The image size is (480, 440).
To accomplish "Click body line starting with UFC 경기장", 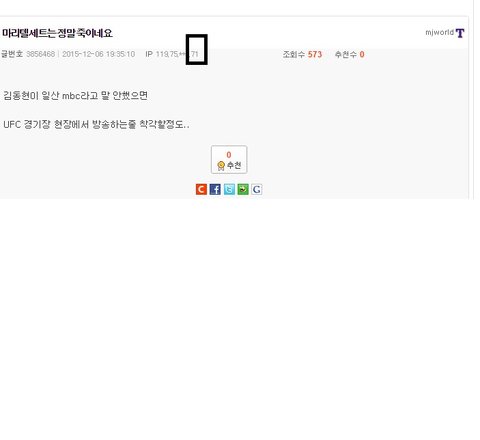I will [96, 125].
